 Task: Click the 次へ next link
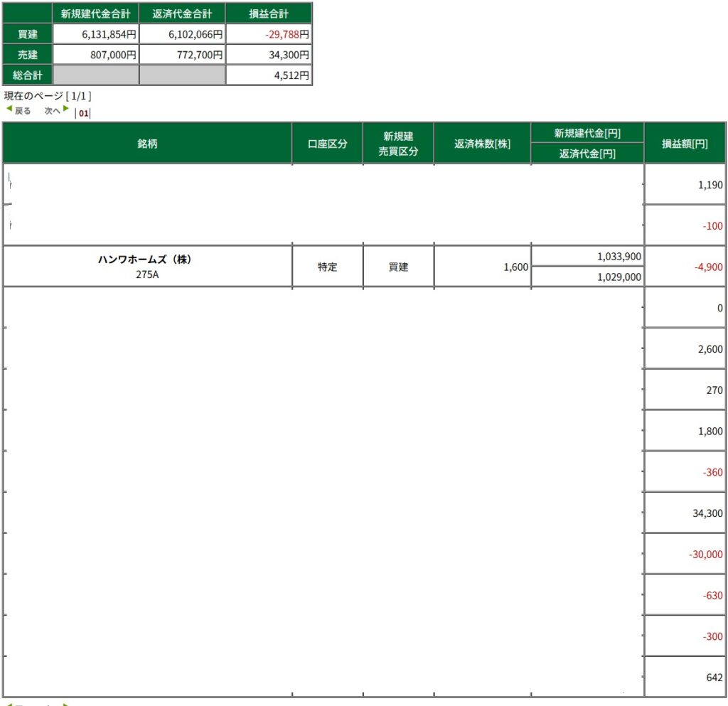[53, 111]
